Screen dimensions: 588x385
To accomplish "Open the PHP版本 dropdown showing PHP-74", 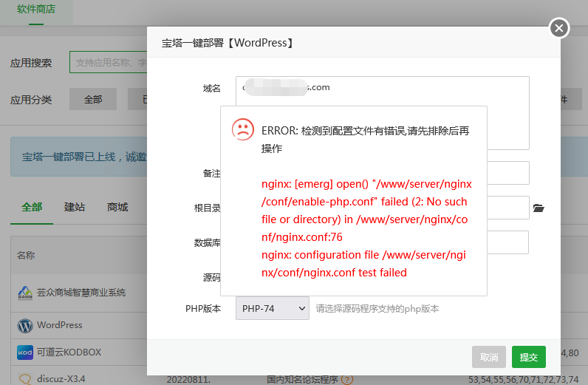I will tap(273, 308).
